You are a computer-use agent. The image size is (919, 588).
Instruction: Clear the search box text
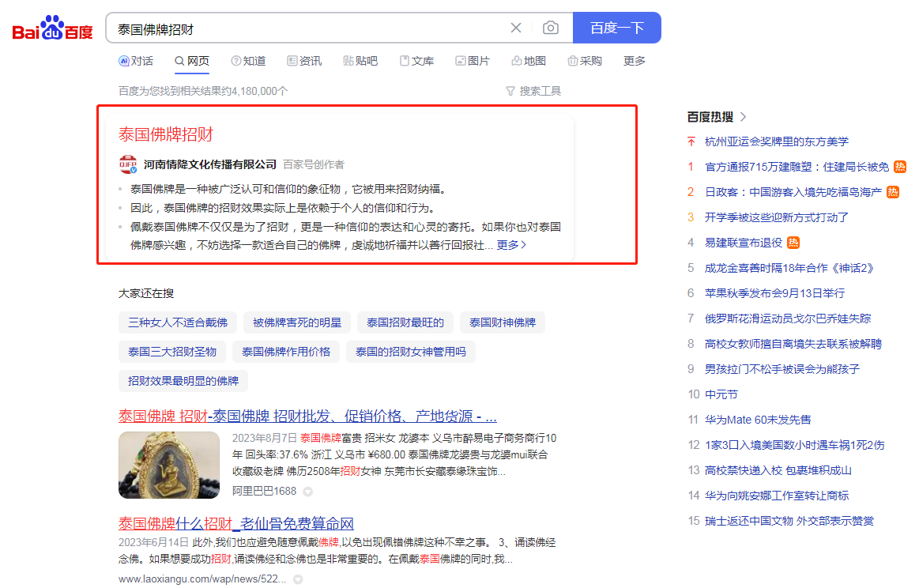(516, 28)
